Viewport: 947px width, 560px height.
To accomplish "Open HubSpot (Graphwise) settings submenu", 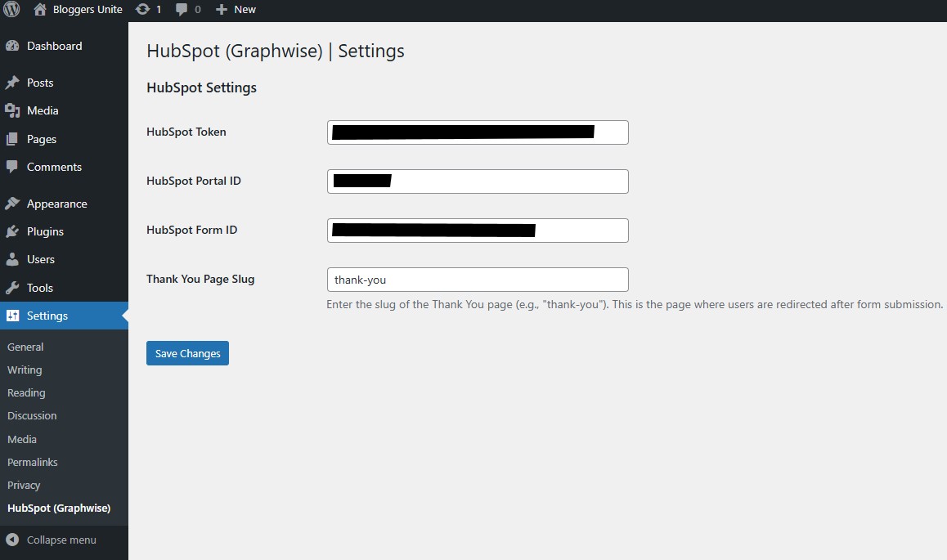I will click(59, 508).
